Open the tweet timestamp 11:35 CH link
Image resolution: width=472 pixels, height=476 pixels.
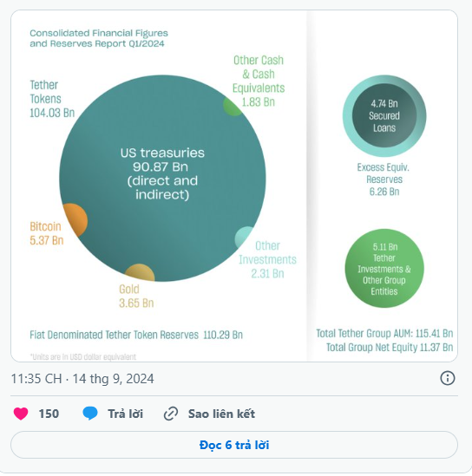point(82,379)
